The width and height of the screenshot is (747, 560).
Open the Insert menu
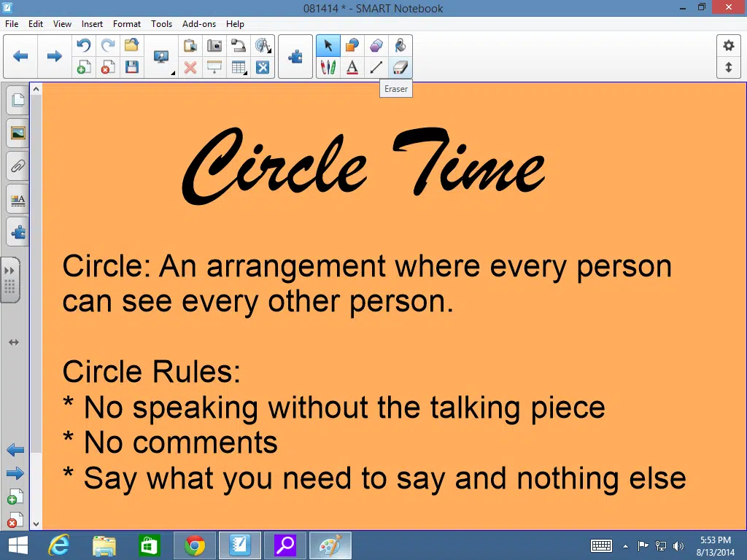pyautogui.click(x=92, y=24)
